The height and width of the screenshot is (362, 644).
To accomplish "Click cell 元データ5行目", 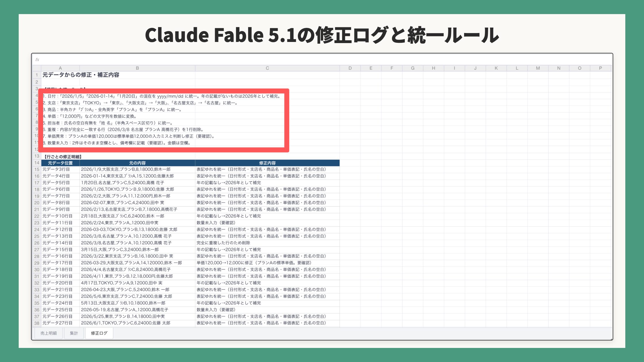I will pos(60,183).
